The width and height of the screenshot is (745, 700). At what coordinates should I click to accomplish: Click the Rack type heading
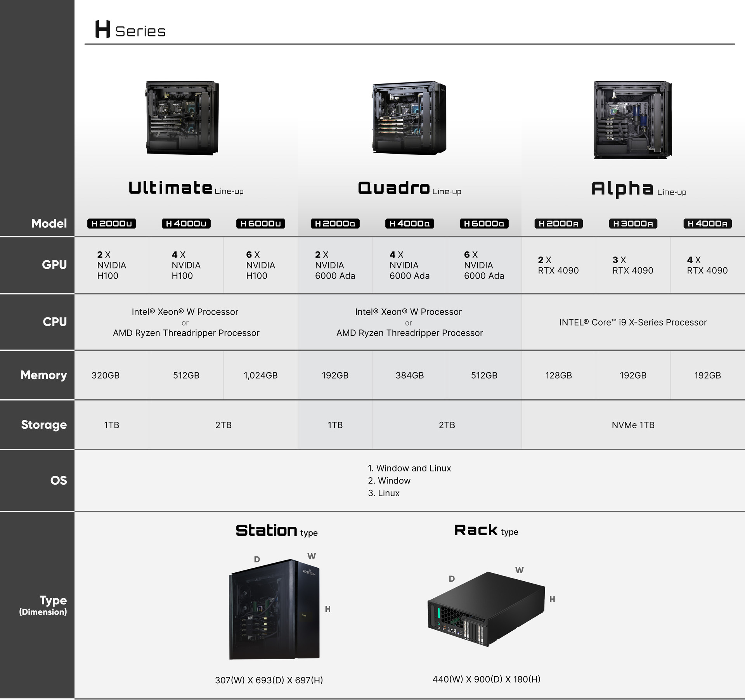pyautogui.click(x=486, y=530)
